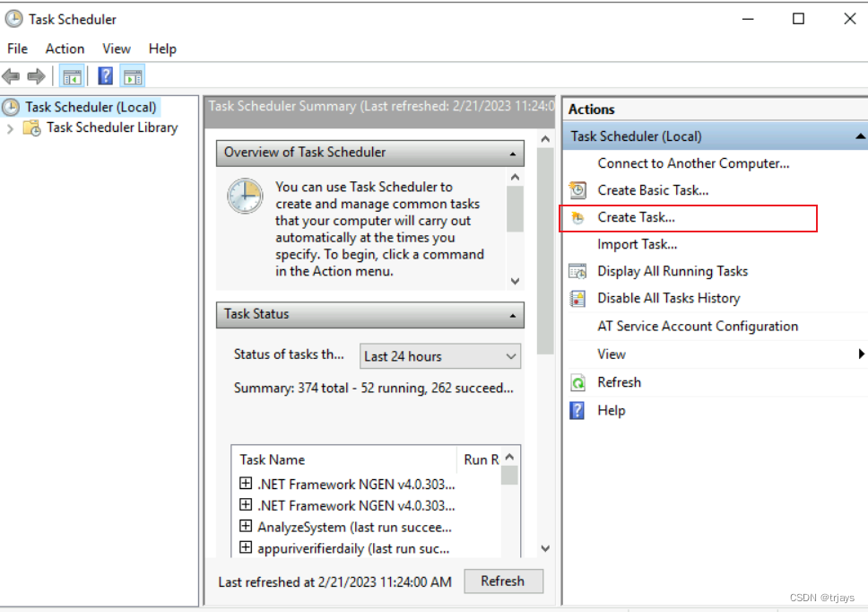The image size is (868, 612).
Task: Click the overview text scroll up arrow
Action: tap(515, 178)
